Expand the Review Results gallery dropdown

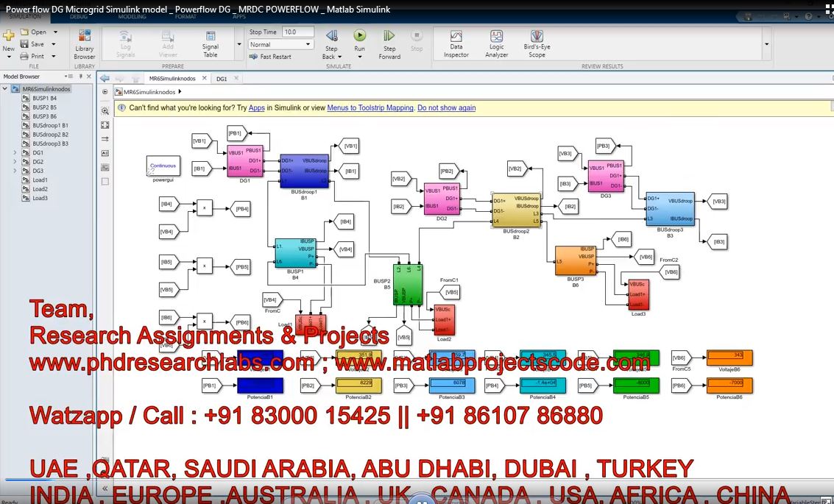(766, 44)
